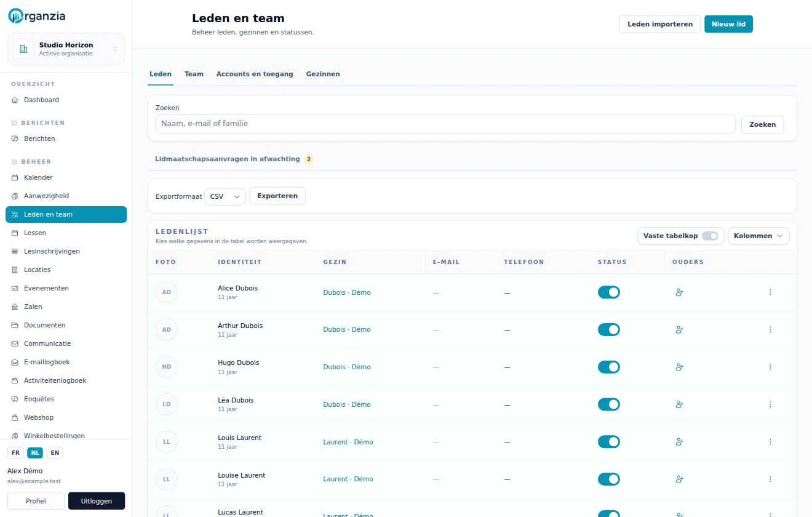Open the Zalen icon in the sidebar
The image size is (812, 517).
15,307
